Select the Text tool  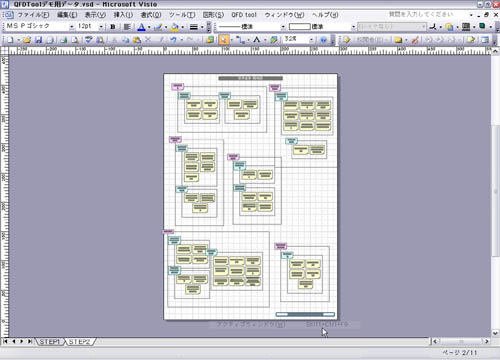256,40
